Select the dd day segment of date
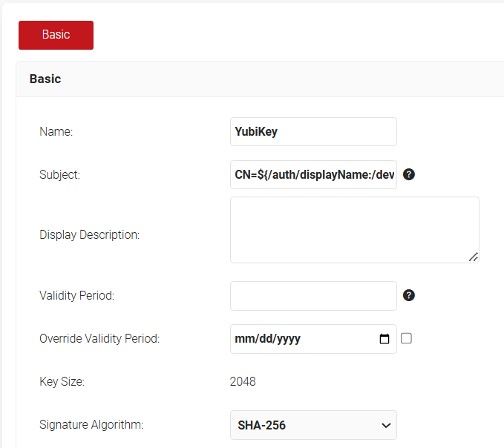Screen dimensions: 504x448 (263, 339)
